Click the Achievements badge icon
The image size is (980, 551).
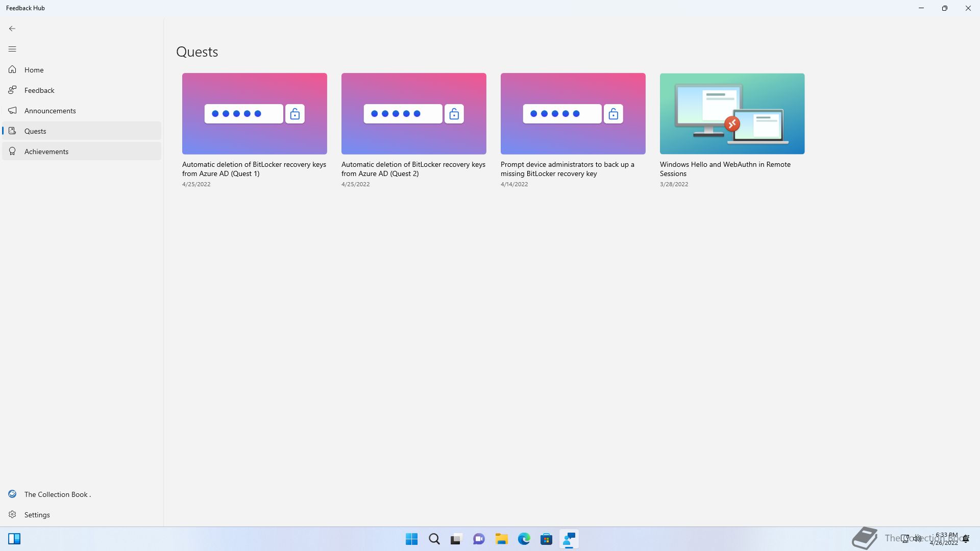pos(12,151)
